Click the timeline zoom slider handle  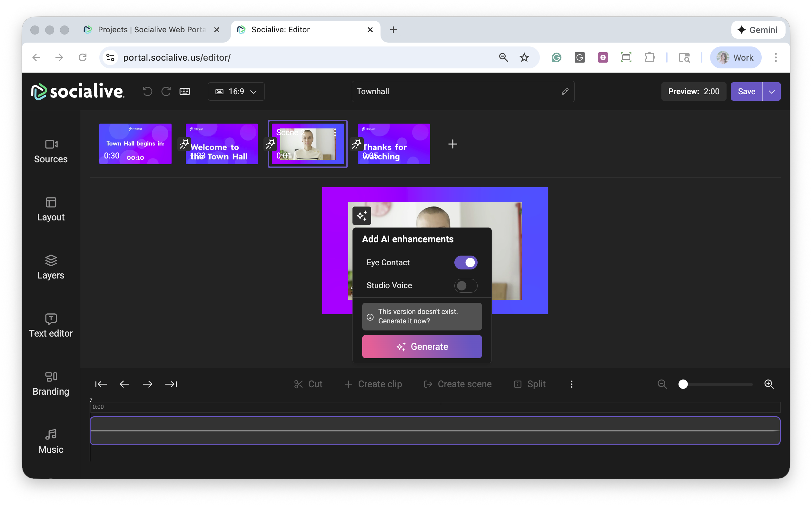pos(683,384)
